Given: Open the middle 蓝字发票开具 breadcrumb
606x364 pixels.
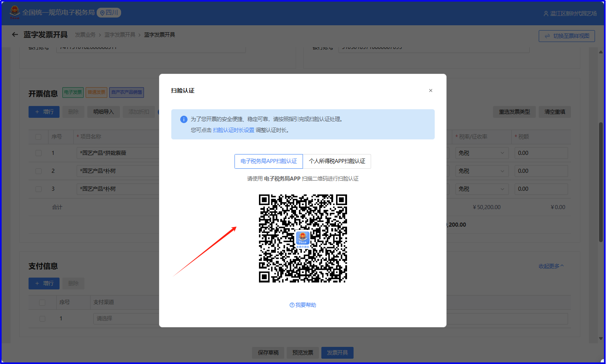Looking at the screenshot, I should click(120, 35).
